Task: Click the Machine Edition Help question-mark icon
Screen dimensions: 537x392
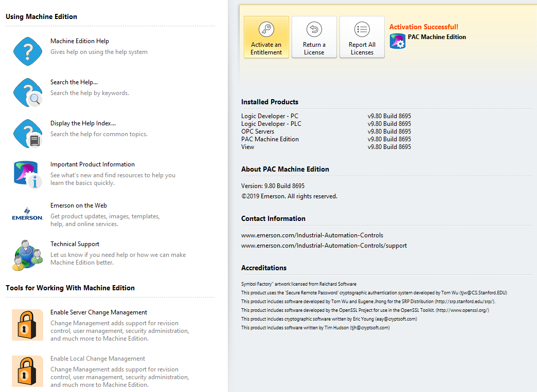Action: pos(28,51)
